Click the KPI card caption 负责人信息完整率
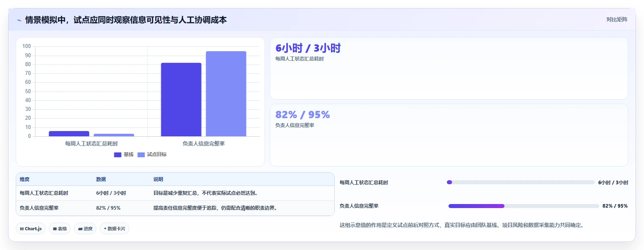 tap(295, 125)
